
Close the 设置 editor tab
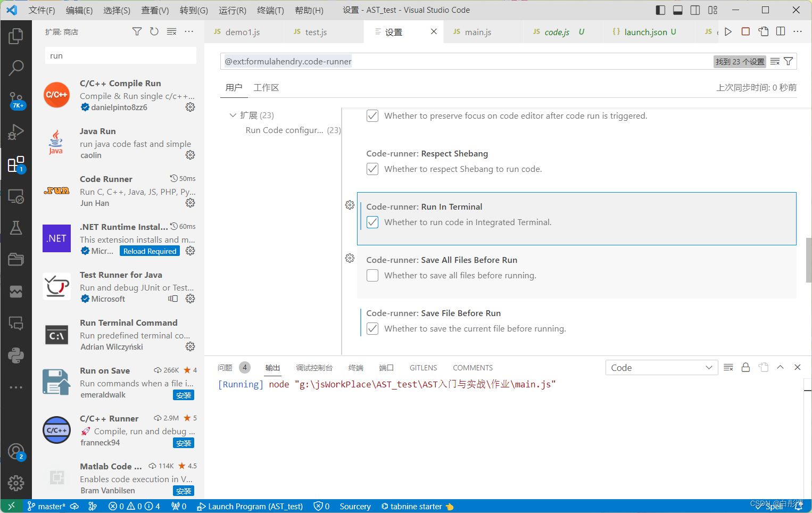tap(434, 32)
